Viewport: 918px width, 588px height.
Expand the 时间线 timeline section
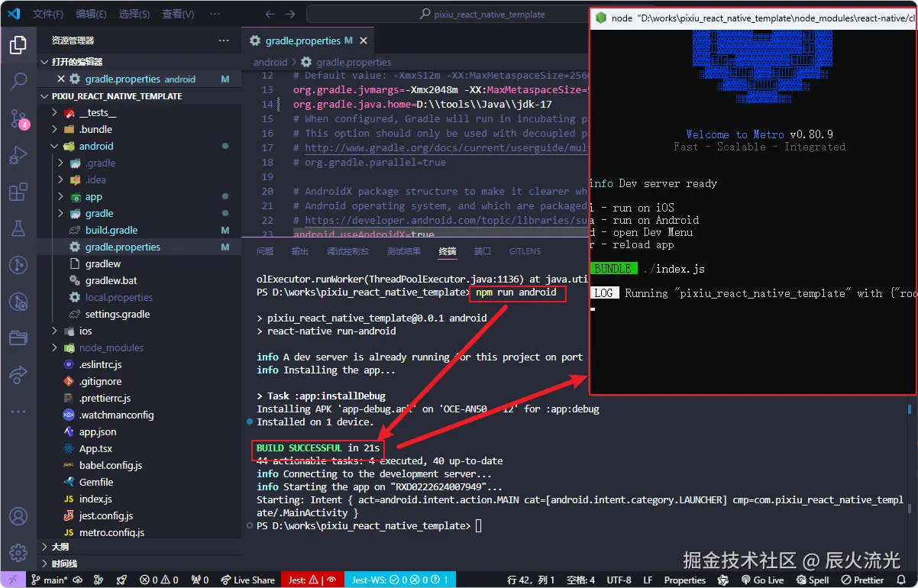(x=139, y=564)
